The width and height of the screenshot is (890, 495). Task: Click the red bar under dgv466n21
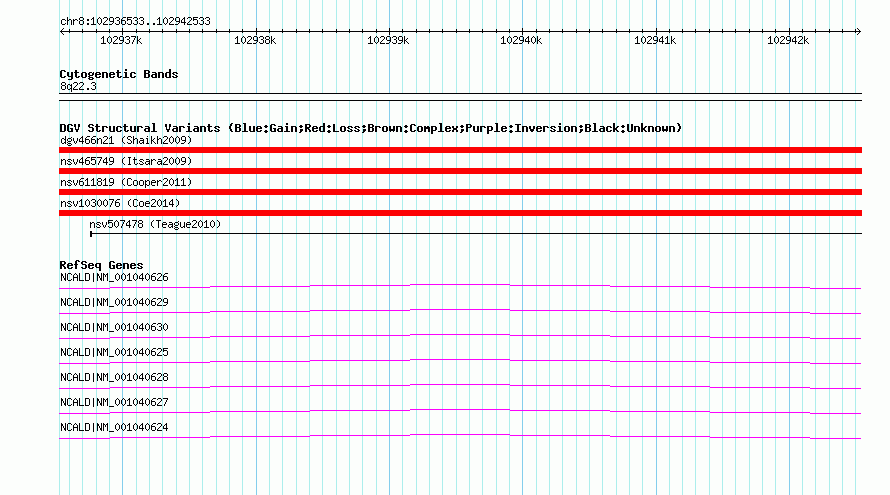coord(460,150)
